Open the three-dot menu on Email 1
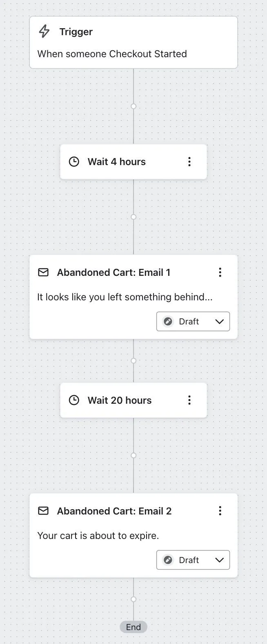The image size is (267, 644). (220, 272)
